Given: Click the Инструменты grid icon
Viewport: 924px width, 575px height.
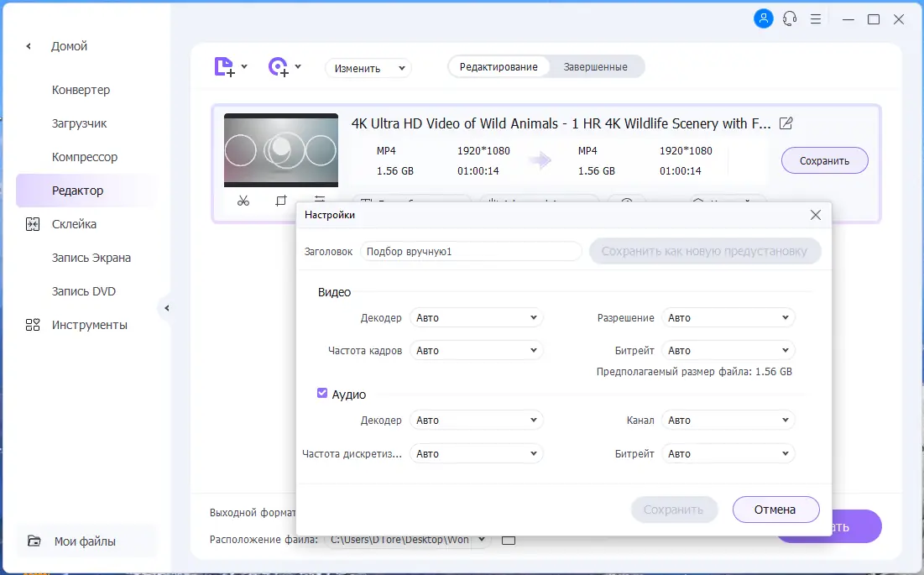Looking at the screenshot, I should [x=33, y=325].
